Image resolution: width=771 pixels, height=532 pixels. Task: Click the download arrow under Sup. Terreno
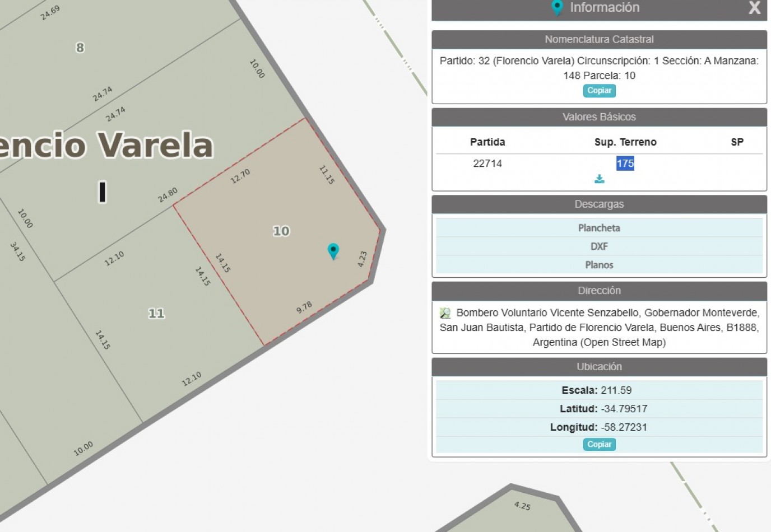point(599,178)
